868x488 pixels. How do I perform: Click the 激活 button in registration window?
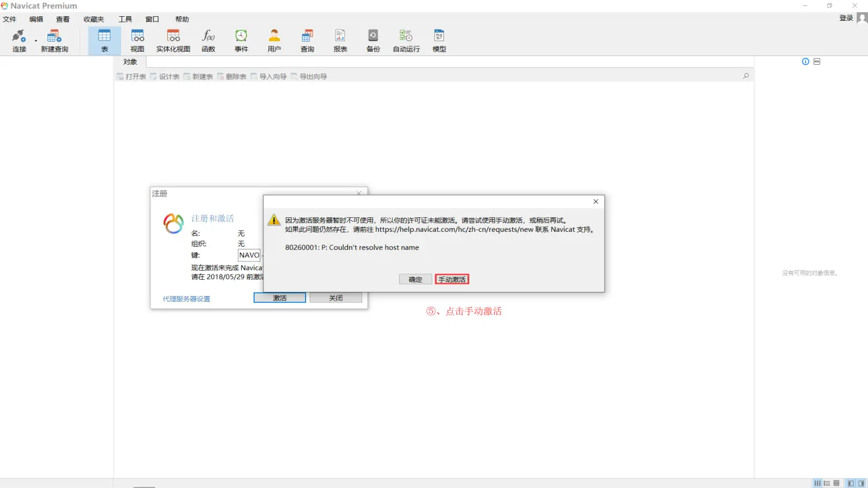pyautogui.click(x=280, y=298)
